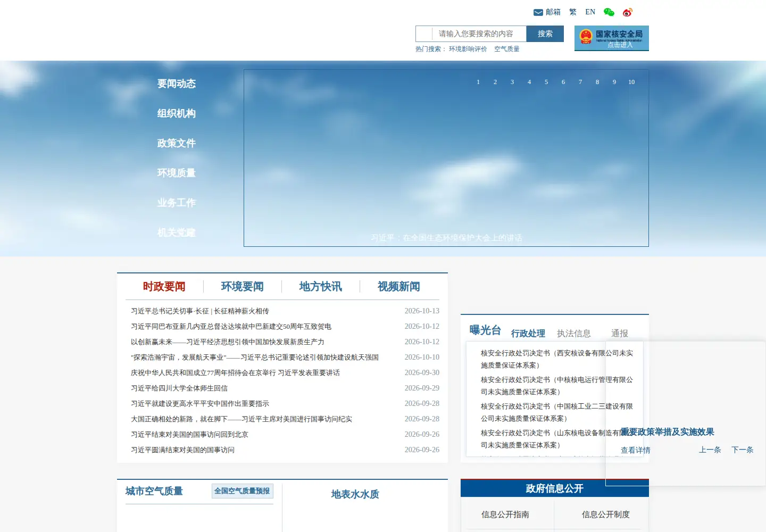Image resolution: width=766 pixels, height=532 pixels.
Task: Go to carousel slide 10
Action: coord(631,82)
